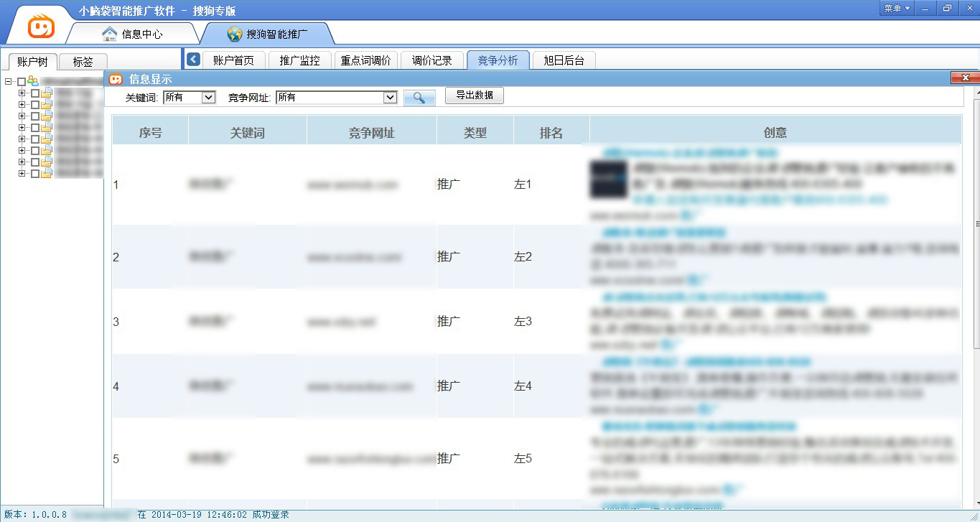
Task: Expand the third child folder in tree
Action: [22, 116]
